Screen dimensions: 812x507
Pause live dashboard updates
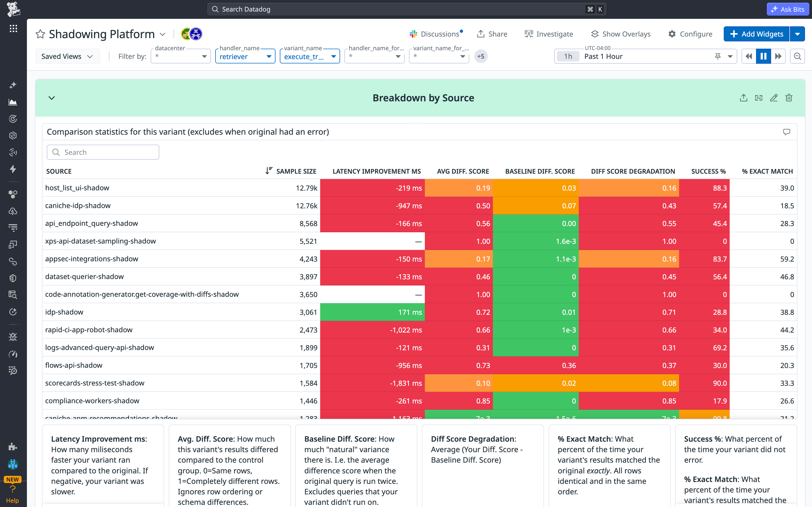click(x=763, y=56)
